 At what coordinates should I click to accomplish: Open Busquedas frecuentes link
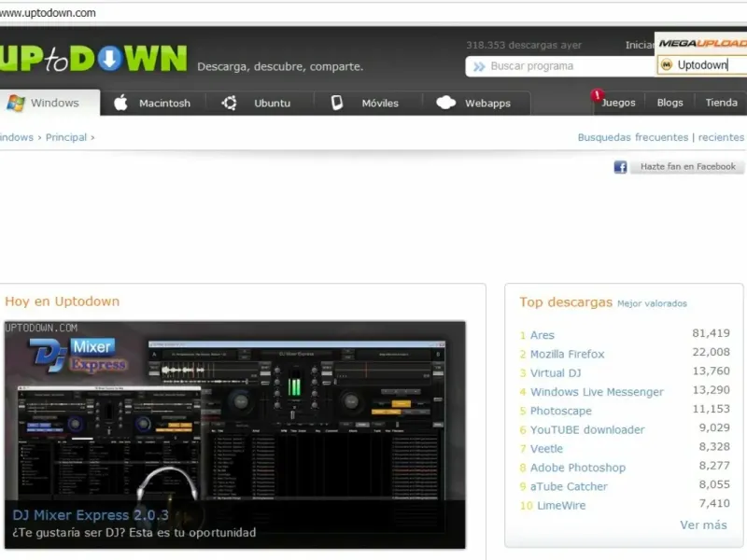(x=633, y=137)
